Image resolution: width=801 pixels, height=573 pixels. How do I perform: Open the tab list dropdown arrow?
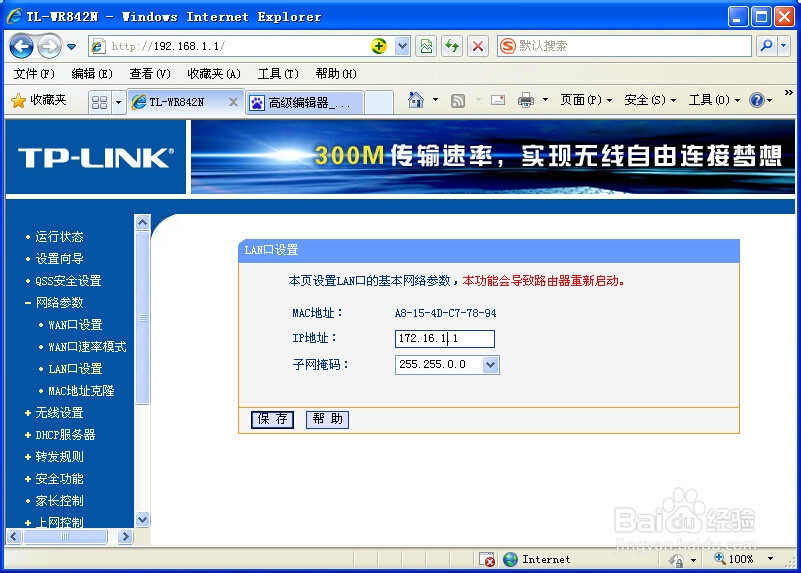[119, 103]
